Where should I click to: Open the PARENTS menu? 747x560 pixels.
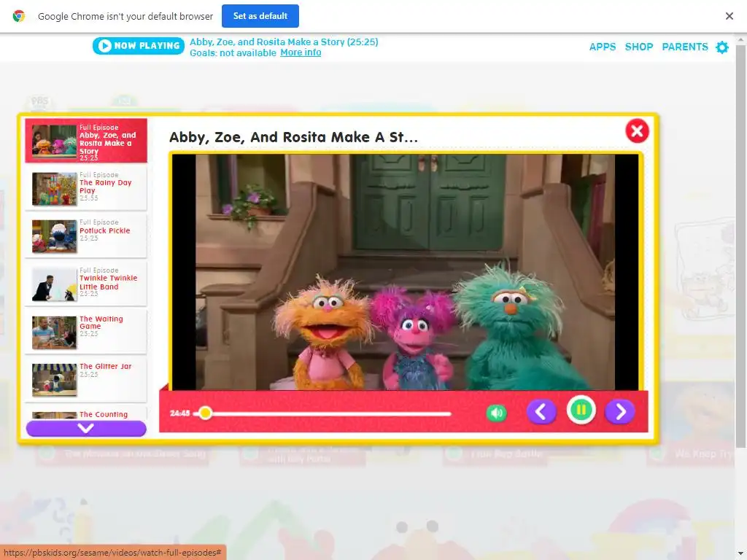pos(684,47)
